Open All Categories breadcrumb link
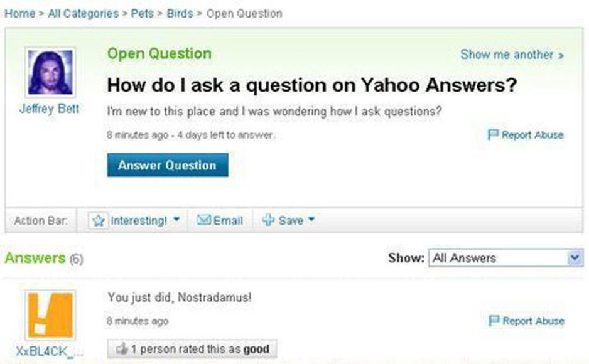 click(84, 14)
